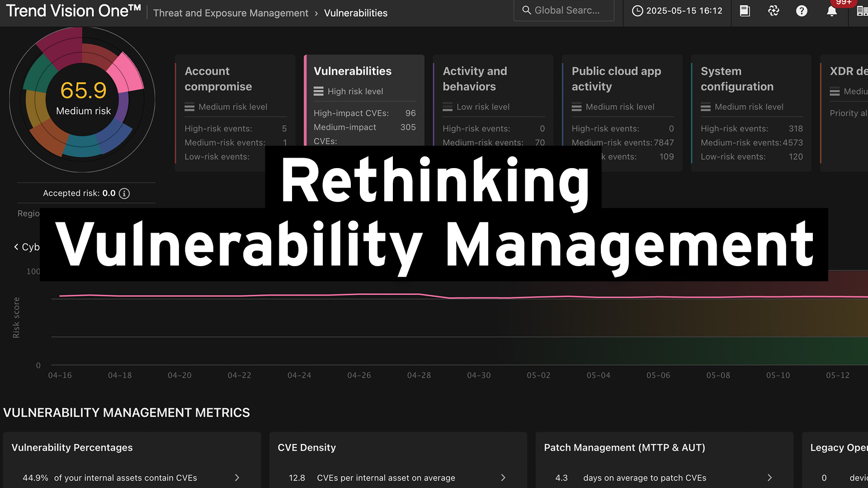This screenshot has height=488, width=868.
Task: Click the Accepted risk 0.0 label
Action: pos(79,193)
